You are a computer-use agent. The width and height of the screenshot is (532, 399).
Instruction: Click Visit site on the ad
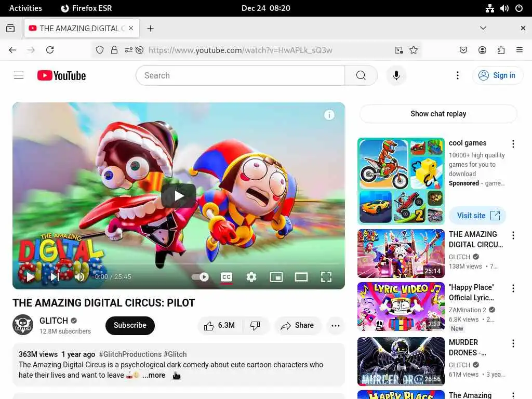[477, 216]
